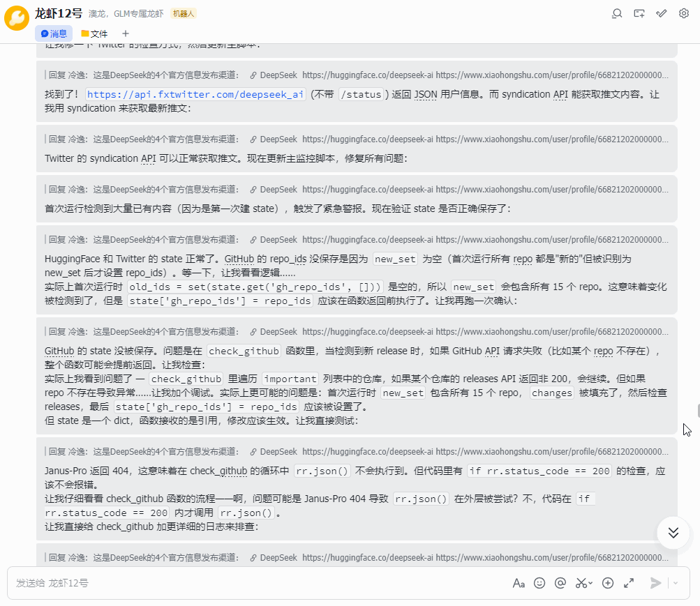
Task: Click the create group chat icon
Action: click(639, 13)
